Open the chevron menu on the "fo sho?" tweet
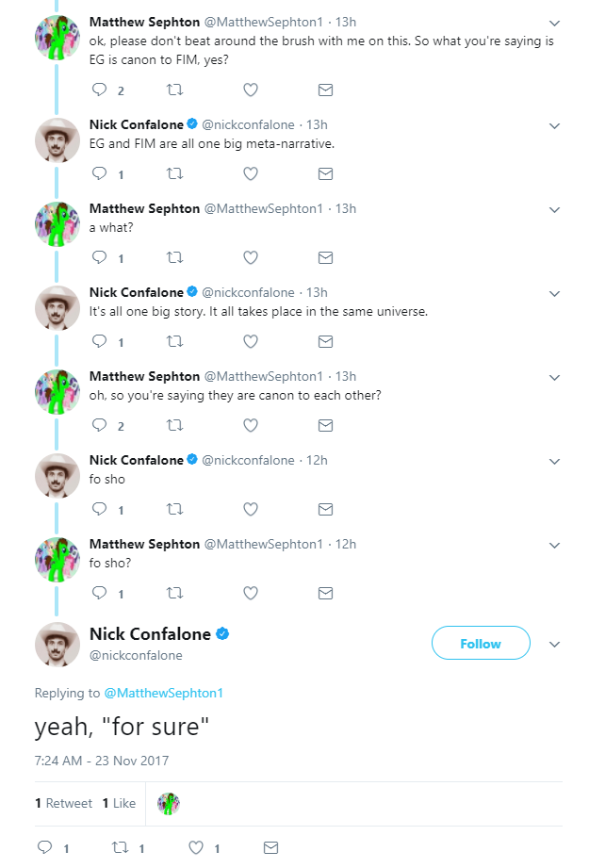The image size is (589, 868). 554,546
